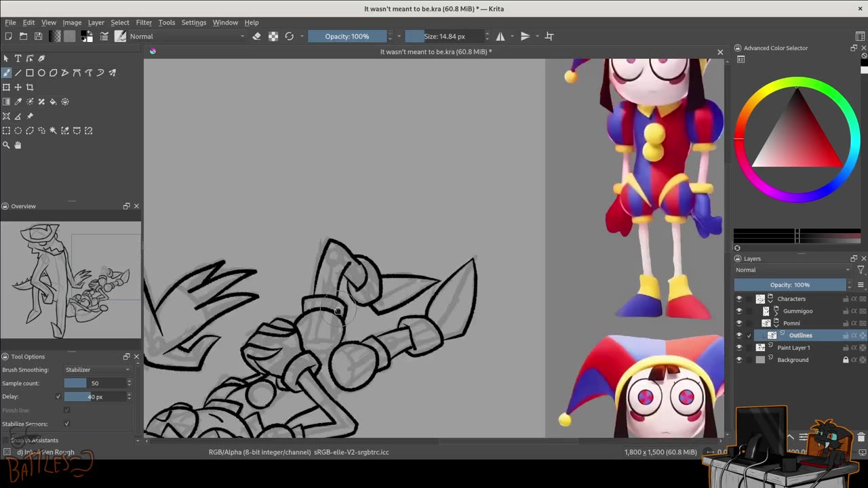
Task: Reload the original brush preset
Action: point(290,37)
